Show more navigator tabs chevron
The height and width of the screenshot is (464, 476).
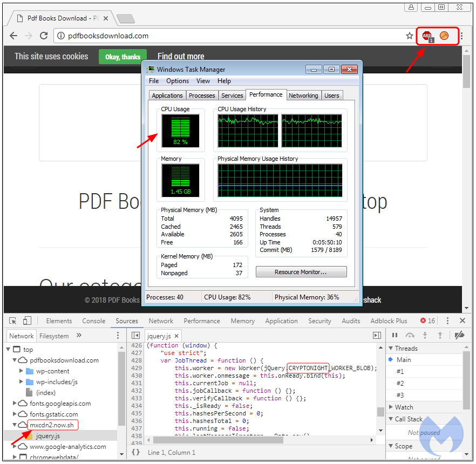(x=79, y=335)
